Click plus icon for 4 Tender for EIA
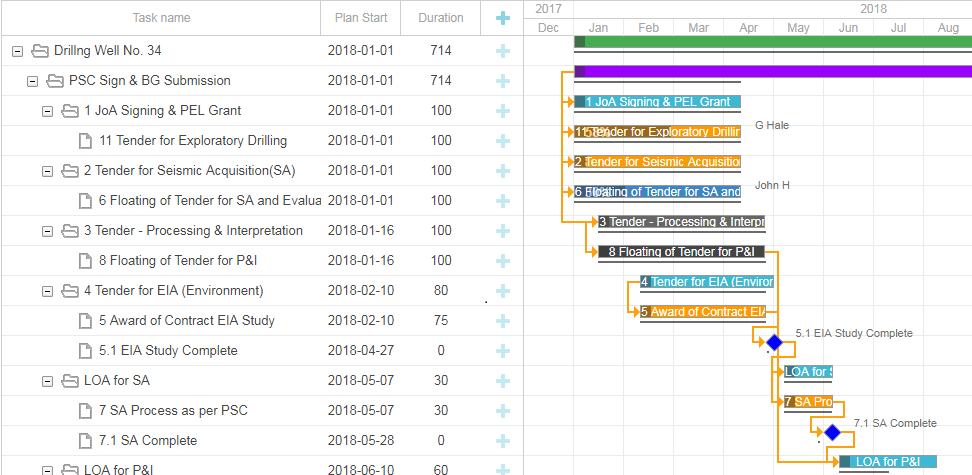 tap(503, 291)
